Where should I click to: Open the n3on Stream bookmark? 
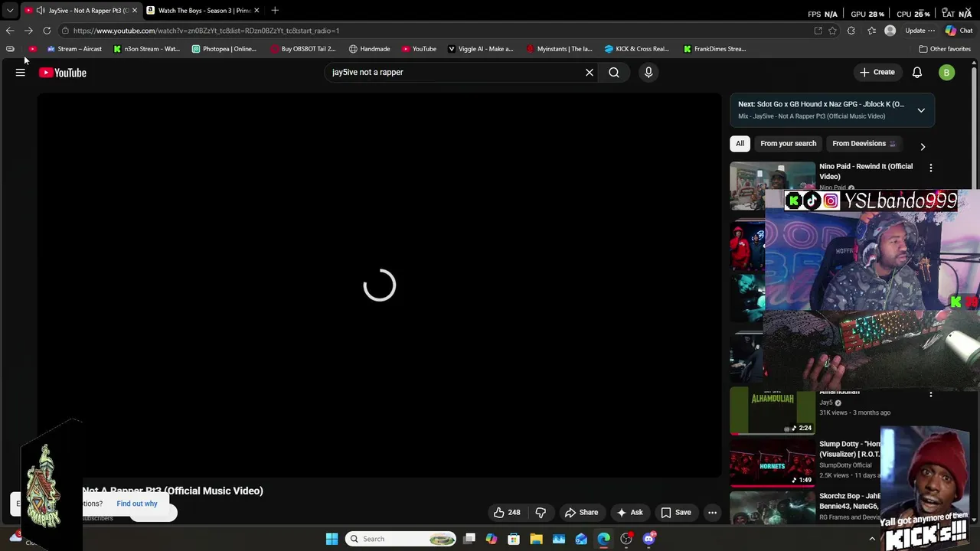146,49
